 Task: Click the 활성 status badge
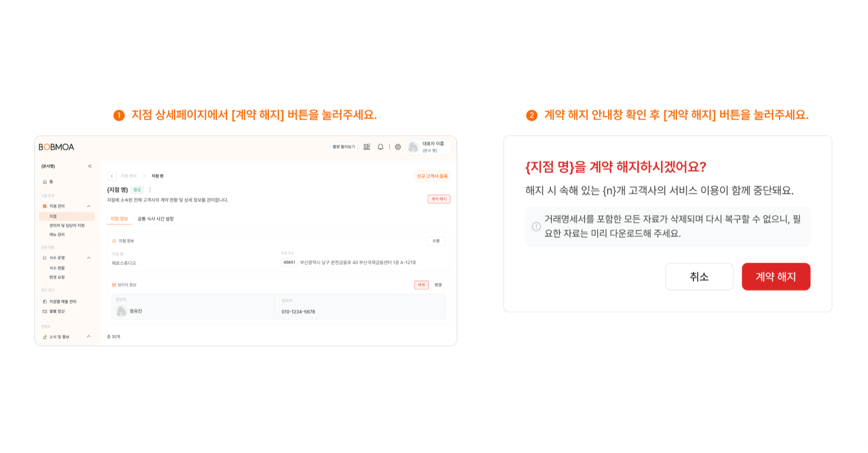point(137,190)
